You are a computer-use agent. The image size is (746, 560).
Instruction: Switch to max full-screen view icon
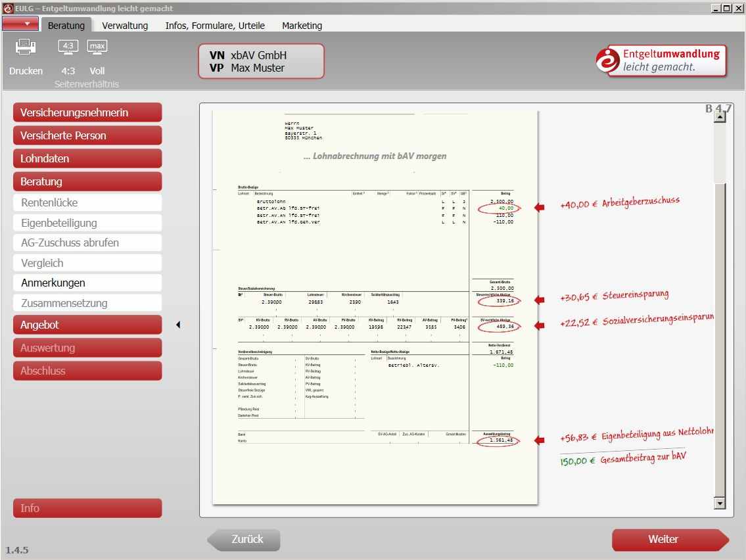point(97,47)
